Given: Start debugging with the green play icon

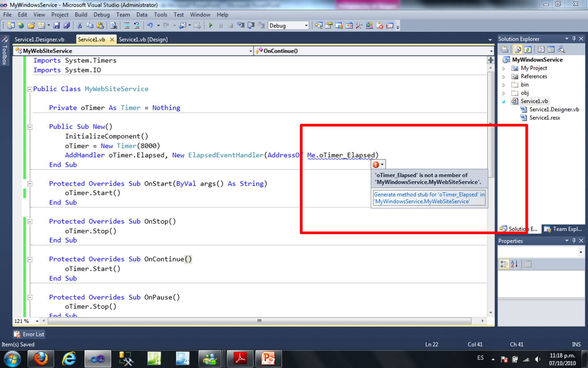Looking at the screenshot, I should (210, 25).
